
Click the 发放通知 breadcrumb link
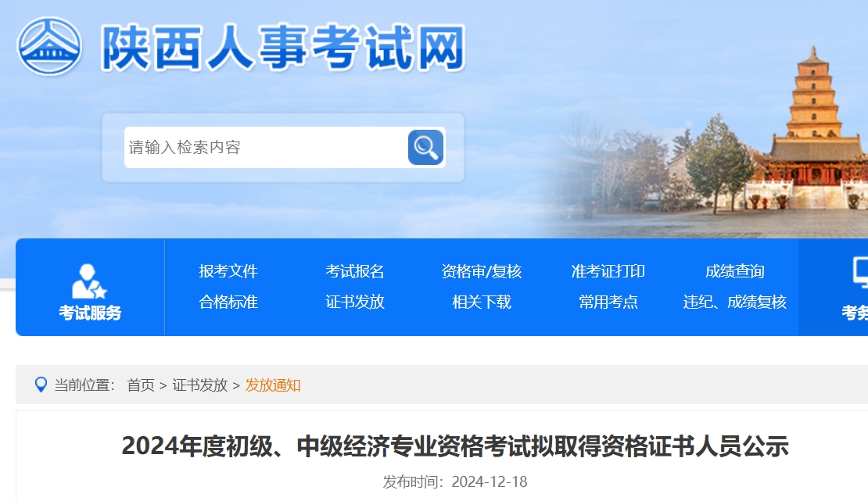coord(273,385)
